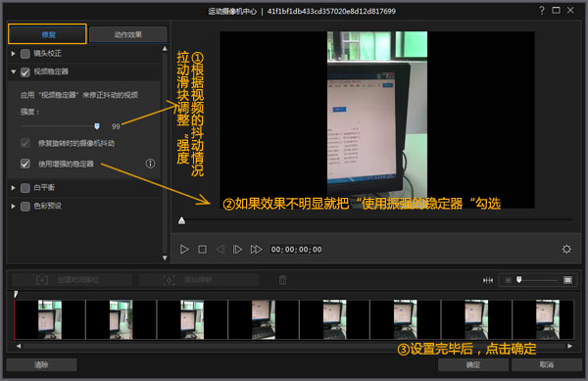Uncheck the 视频稳定器 video stabilizer checkbox
The width and height of the screenshot is (588, 381).
click(x=25, y=72)
